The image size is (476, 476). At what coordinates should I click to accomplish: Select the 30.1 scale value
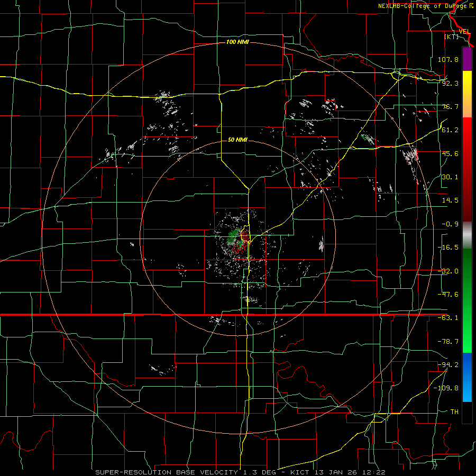point(450,177)
